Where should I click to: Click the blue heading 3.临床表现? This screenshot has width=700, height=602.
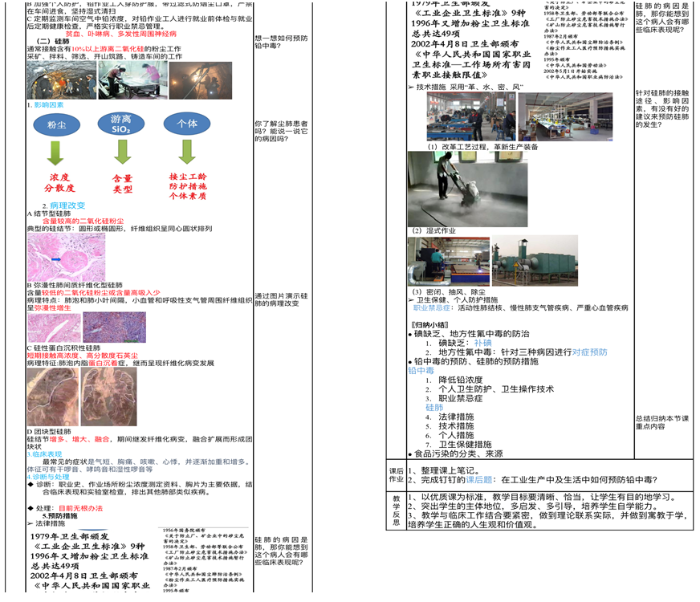(x=44, y=454)
